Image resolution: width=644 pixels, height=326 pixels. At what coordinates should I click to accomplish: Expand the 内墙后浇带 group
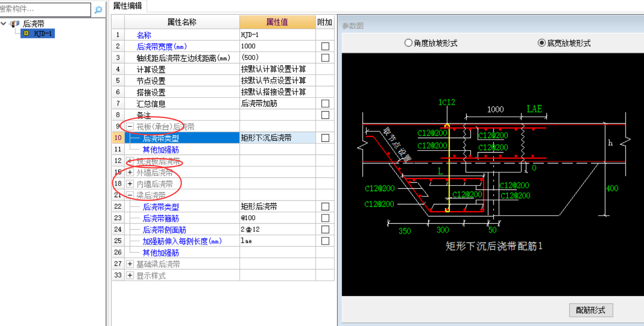tap(130, 184)
